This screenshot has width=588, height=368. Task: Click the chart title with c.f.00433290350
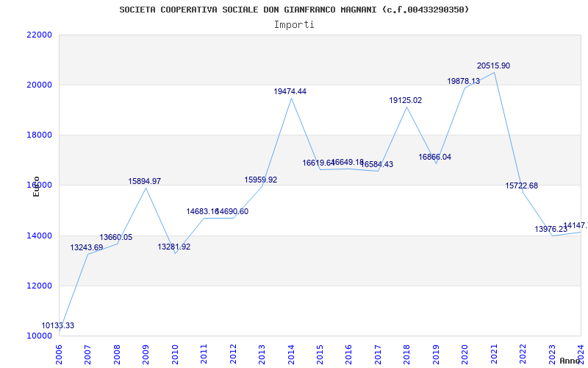point(294,10)
